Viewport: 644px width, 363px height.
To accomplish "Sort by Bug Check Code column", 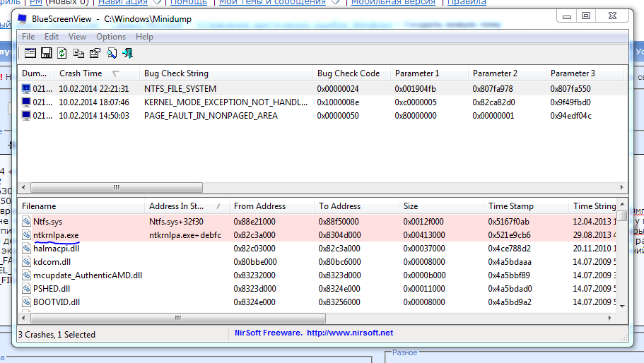I will coord(352,73).
